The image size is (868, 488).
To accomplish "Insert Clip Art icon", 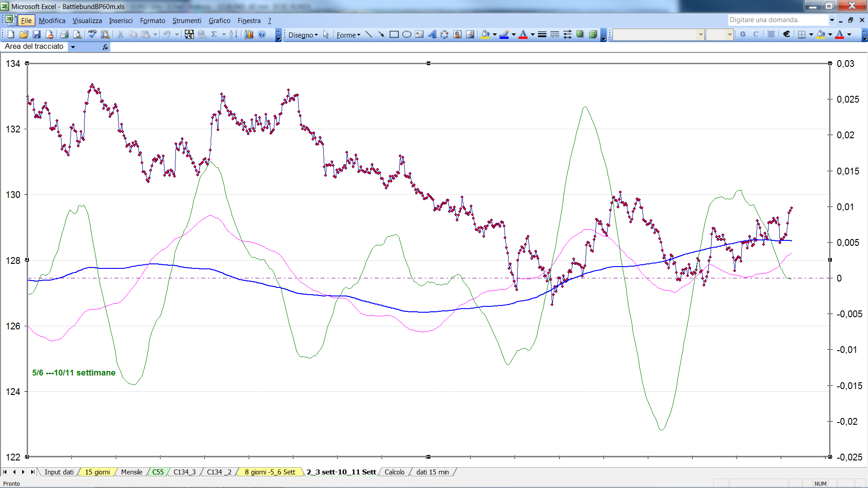I will pyautogui.click(x=457, y=34).
